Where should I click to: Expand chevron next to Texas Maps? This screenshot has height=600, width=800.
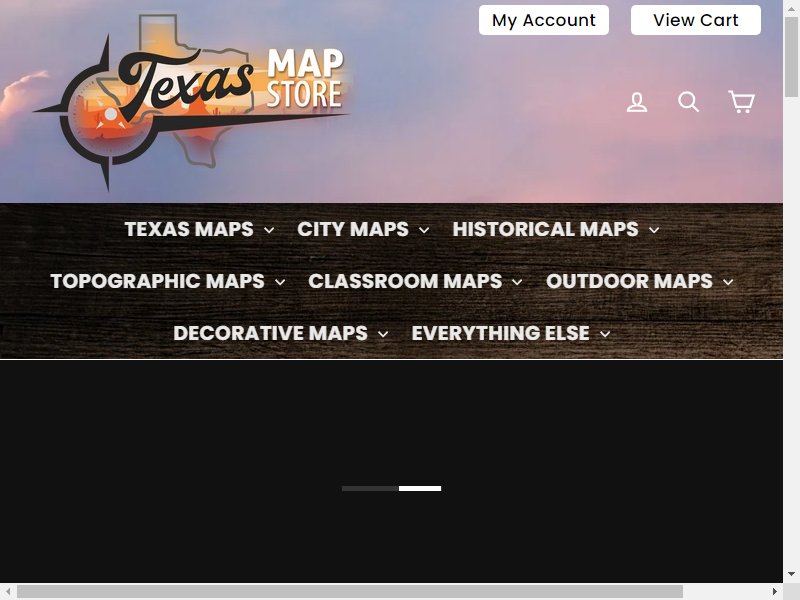click(269, 231)
